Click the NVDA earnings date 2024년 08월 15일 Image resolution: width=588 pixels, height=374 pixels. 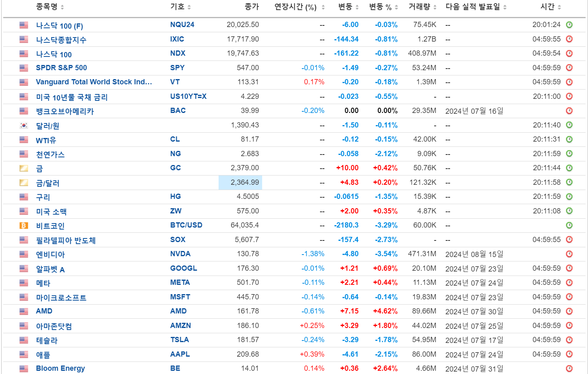point(474,254)
